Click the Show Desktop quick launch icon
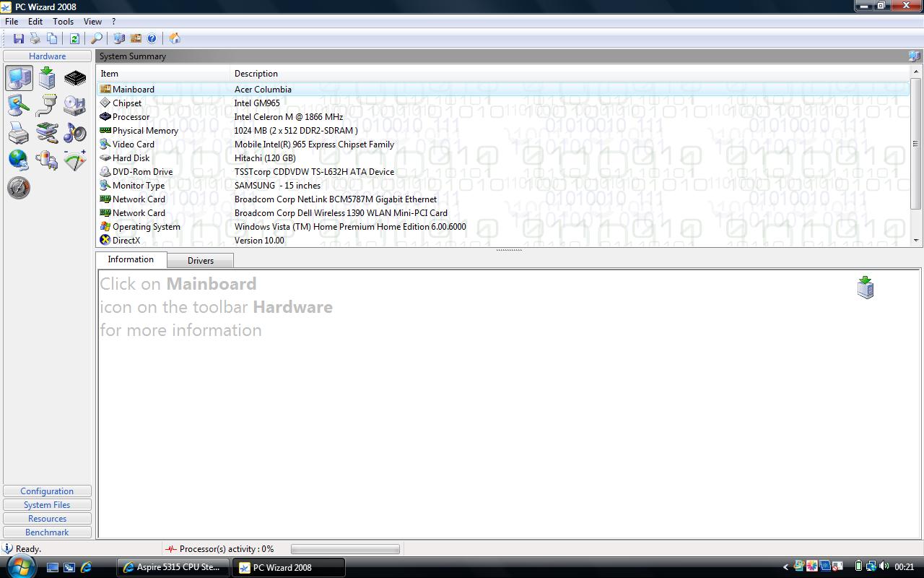This screenshot has height=578, width=924. (x=52, y=567)
